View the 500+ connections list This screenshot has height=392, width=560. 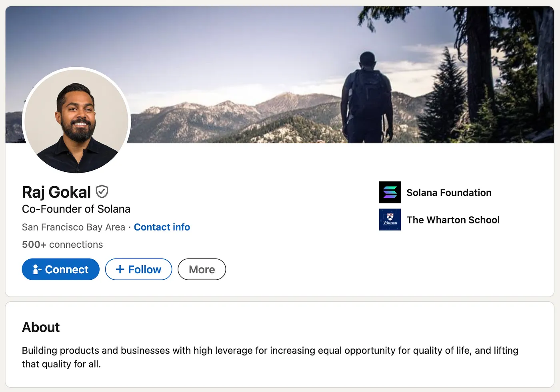62,245
